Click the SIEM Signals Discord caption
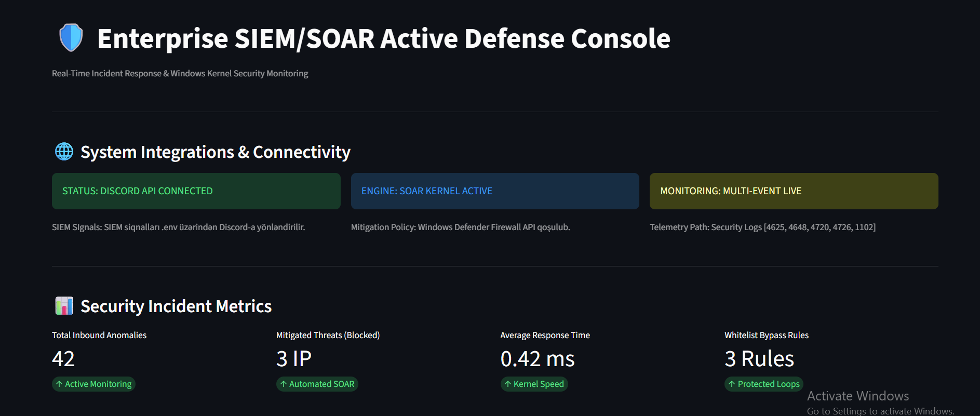Screen dimensions: 980x416 pyautogui.click(x=179, y=227)
